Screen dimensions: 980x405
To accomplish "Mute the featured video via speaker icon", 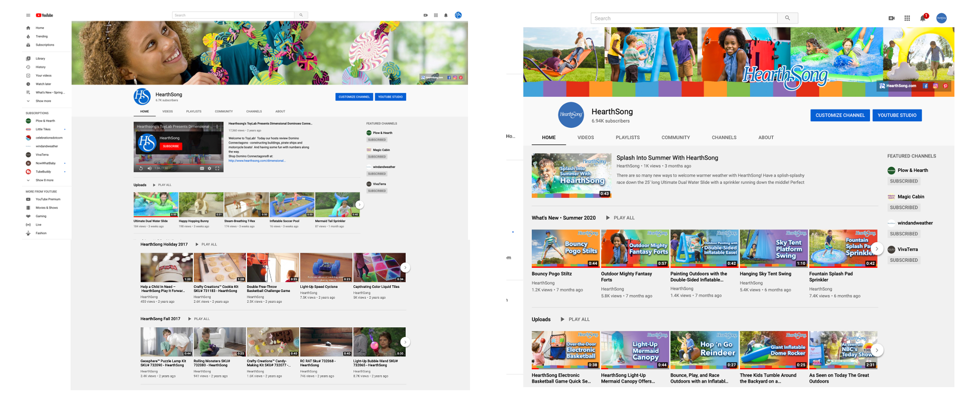I will click(149, 168).
